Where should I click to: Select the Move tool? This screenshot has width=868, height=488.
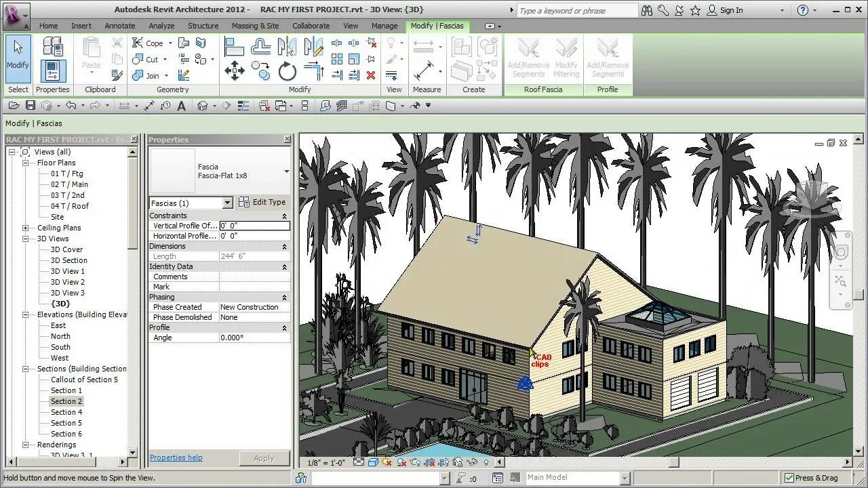[234, 70]
